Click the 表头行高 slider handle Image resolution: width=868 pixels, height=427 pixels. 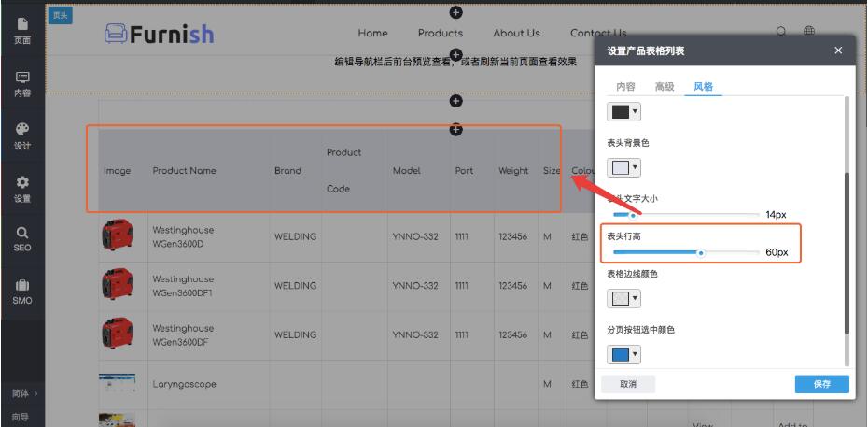[701, 252]
